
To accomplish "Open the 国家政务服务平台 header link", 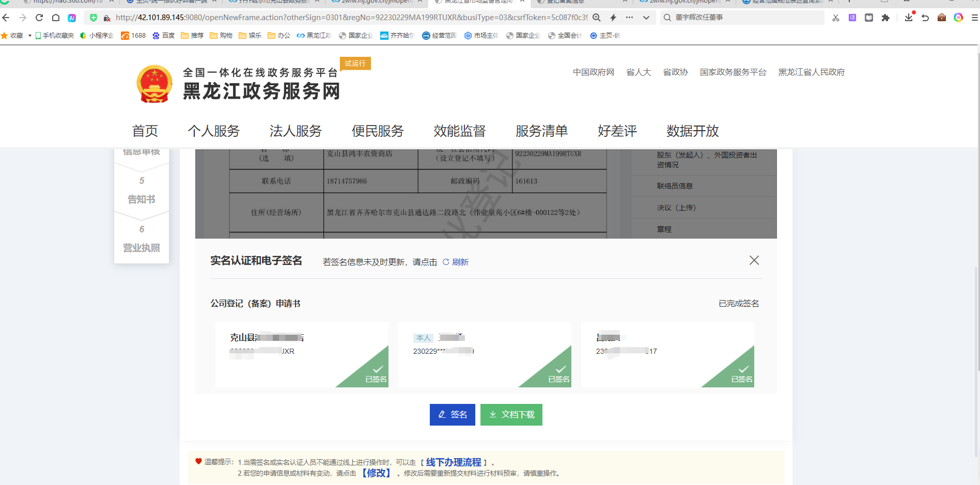I will [x=733, y=72].
